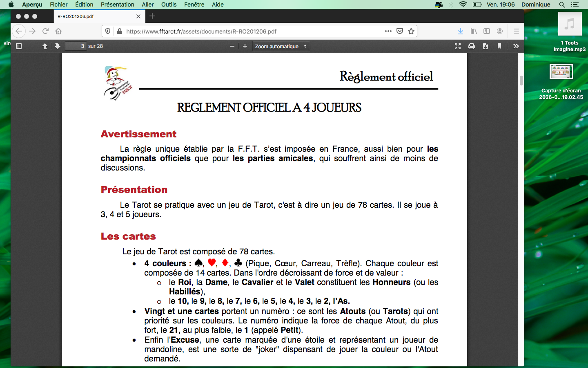Click the Bluetooth menu bar icon
Screen dimensions: 588x368
pos(451,4)
